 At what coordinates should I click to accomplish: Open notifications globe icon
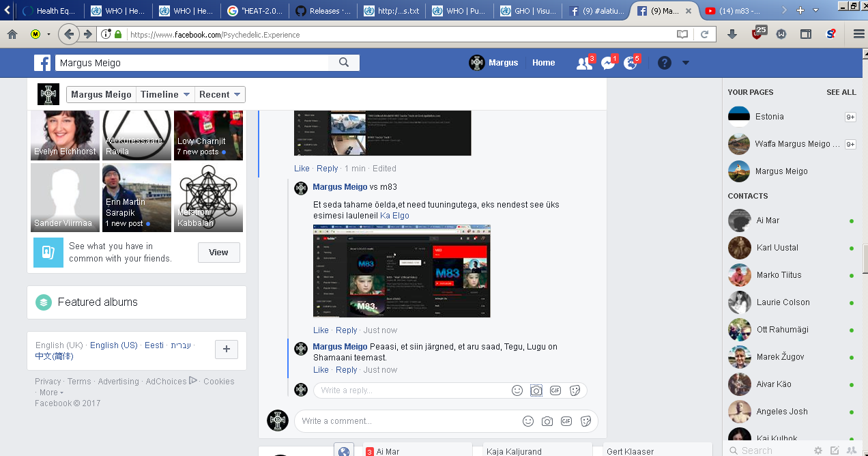631,63
